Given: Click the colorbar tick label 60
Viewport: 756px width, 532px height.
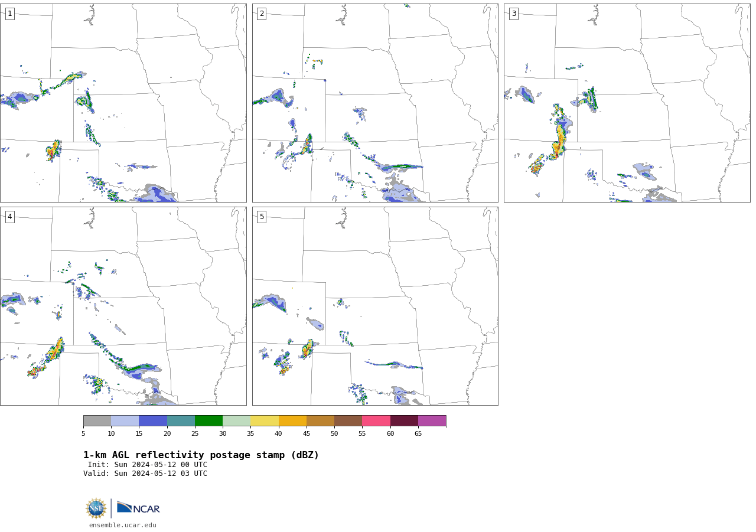Looking at the screenshot, I should click(x=390, y=433).
